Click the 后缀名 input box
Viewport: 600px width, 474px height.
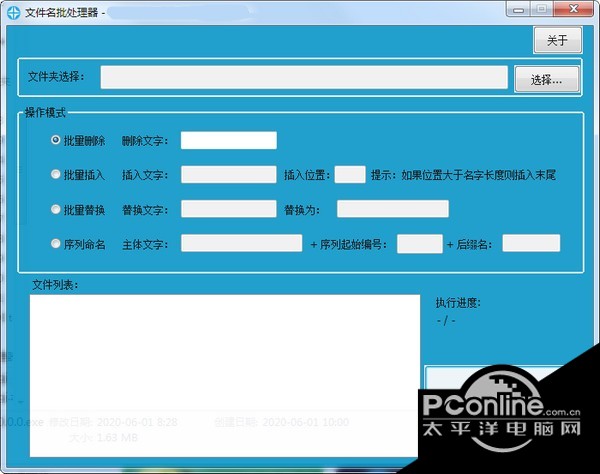(531, 243)
